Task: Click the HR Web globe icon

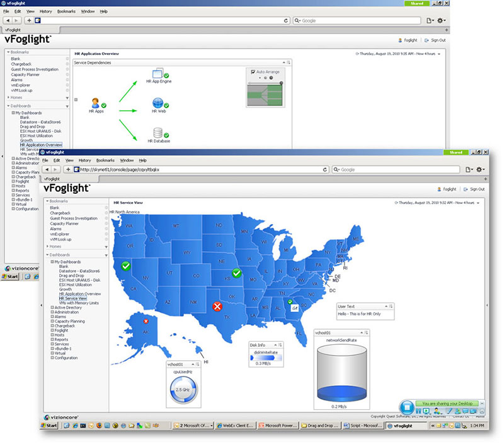Action: (x=157, y=103)
